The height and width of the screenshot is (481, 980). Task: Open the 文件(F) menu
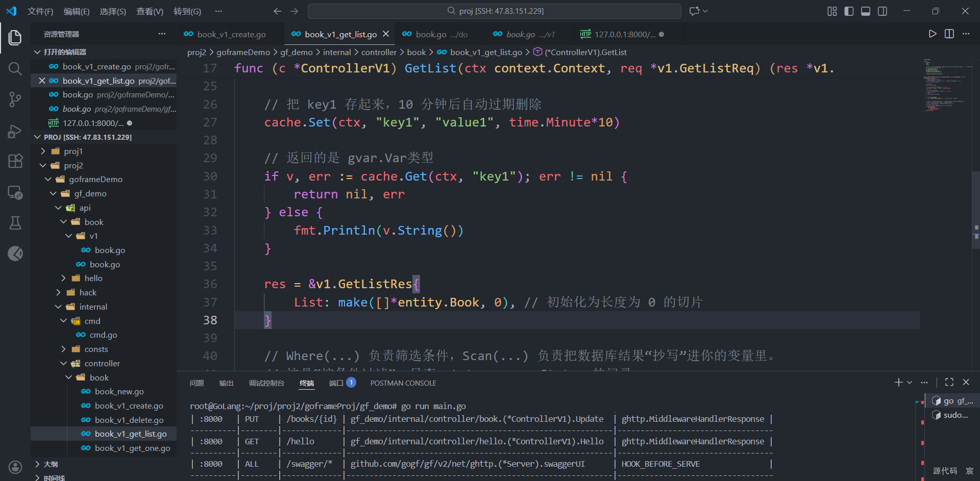40,11
